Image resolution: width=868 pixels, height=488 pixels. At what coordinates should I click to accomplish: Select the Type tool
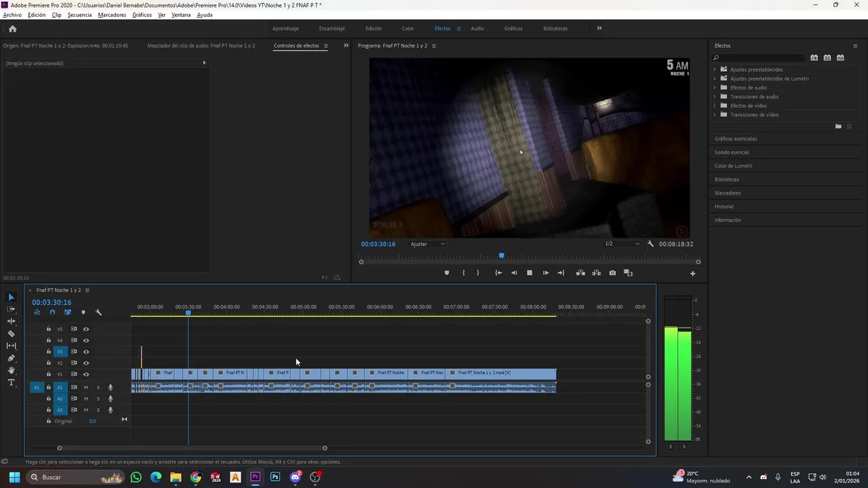(11, 382)
